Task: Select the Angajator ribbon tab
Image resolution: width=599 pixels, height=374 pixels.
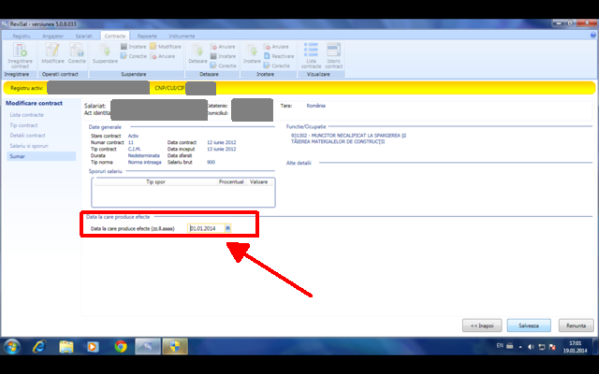Action: tap(53, 36)
